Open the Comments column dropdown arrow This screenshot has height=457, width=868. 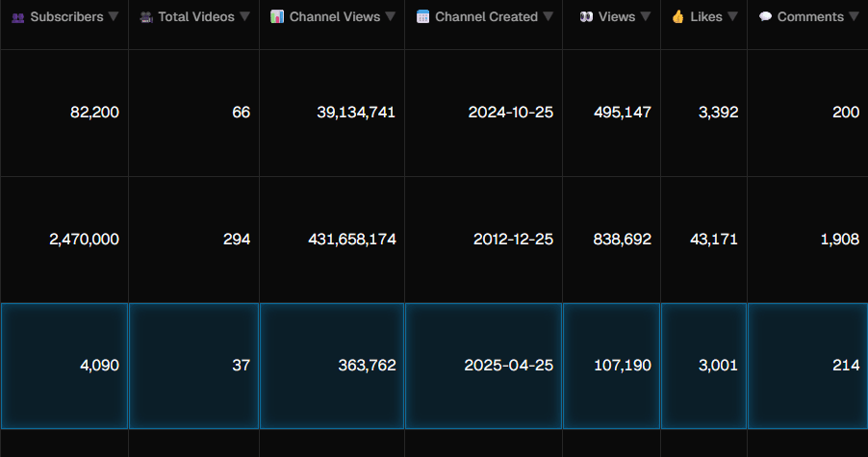[855, 16]
